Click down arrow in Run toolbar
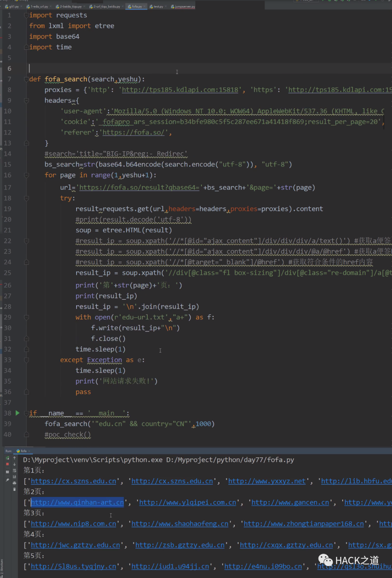 coord(15,464)
